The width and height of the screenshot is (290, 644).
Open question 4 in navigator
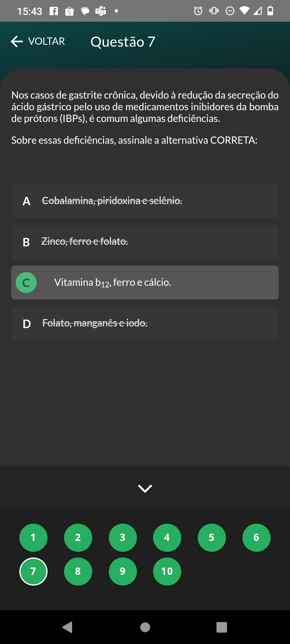167,538
